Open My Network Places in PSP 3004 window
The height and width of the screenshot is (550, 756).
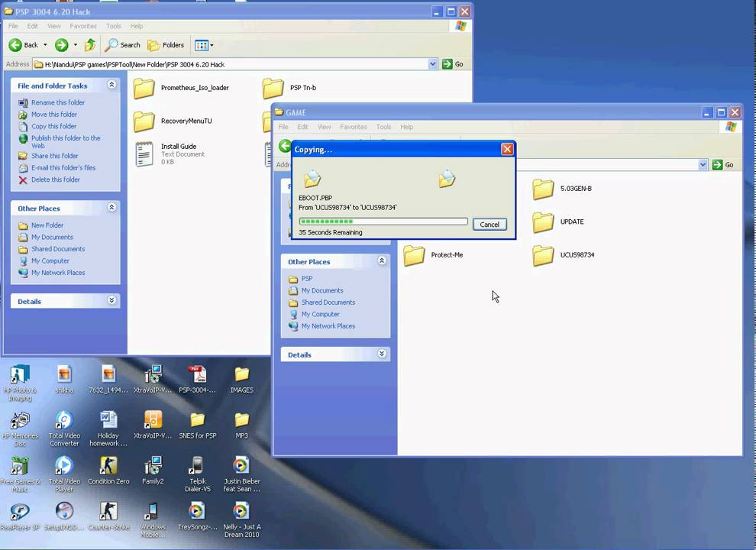click(x=58, y=273)
